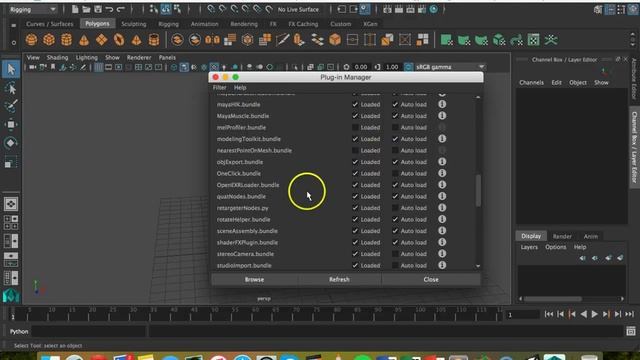This screenshot has width=640, height=360.
Task: Click the Refresh button
Action: click(339, 280)
